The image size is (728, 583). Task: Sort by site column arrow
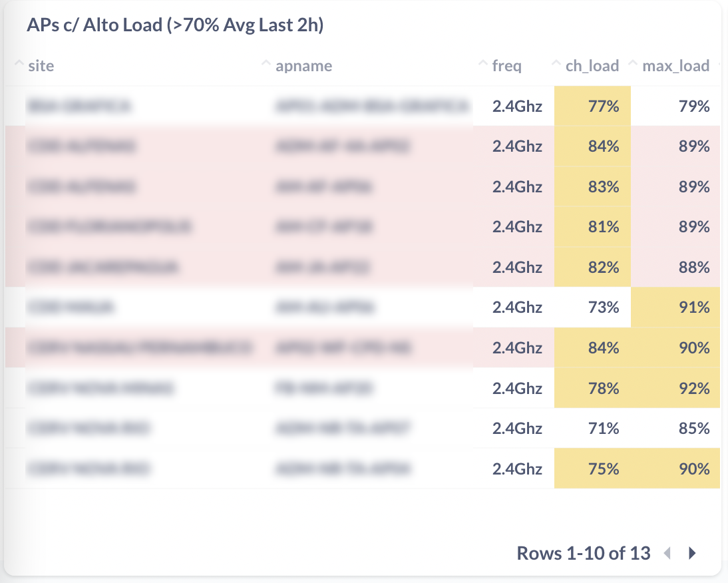pos(19,63)
